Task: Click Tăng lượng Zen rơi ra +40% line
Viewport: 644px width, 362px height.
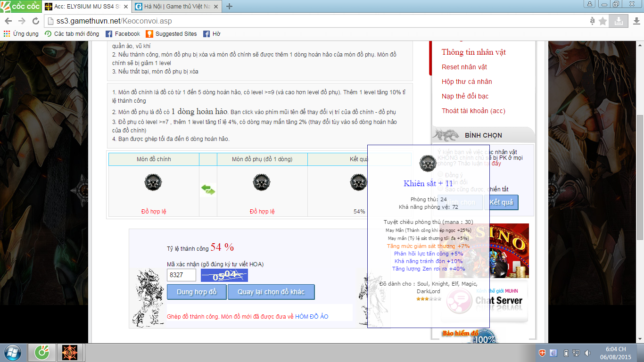Action: pos(428,269)
